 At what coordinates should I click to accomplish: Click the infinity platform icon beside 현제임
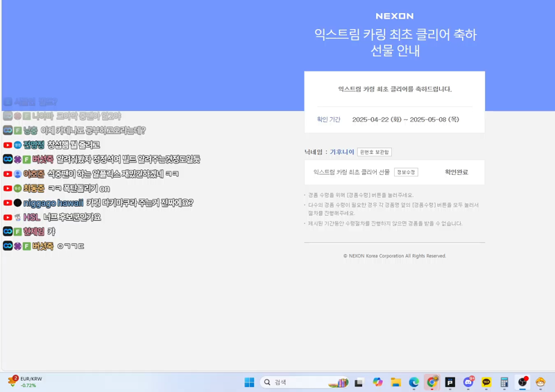8,232
